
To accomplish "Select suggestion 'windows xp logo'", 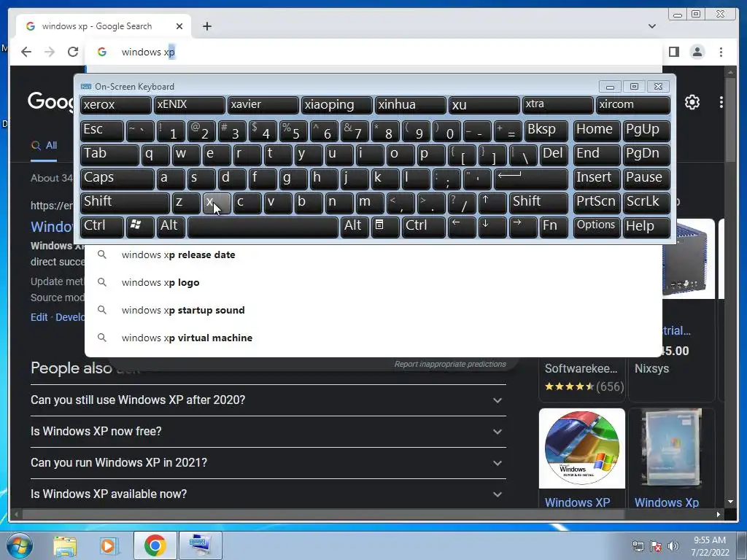I will point(373,282).
